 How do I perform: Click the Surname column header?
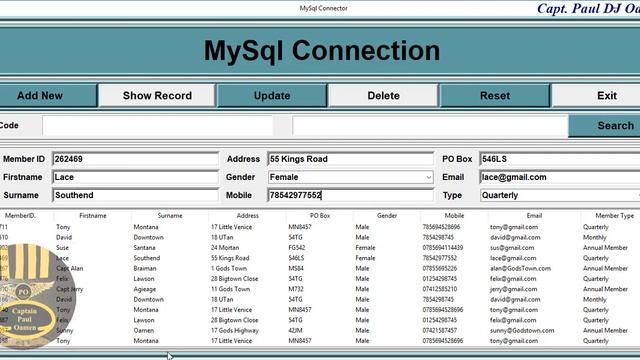[x=170, y=216]
